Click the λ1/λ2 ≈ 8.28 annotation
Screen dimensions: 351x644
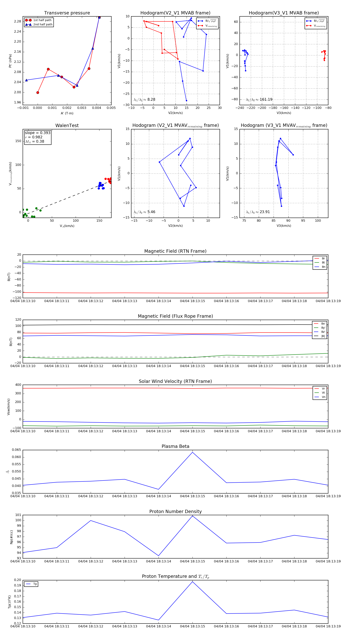pyautogui.click(x=144, y=100)
